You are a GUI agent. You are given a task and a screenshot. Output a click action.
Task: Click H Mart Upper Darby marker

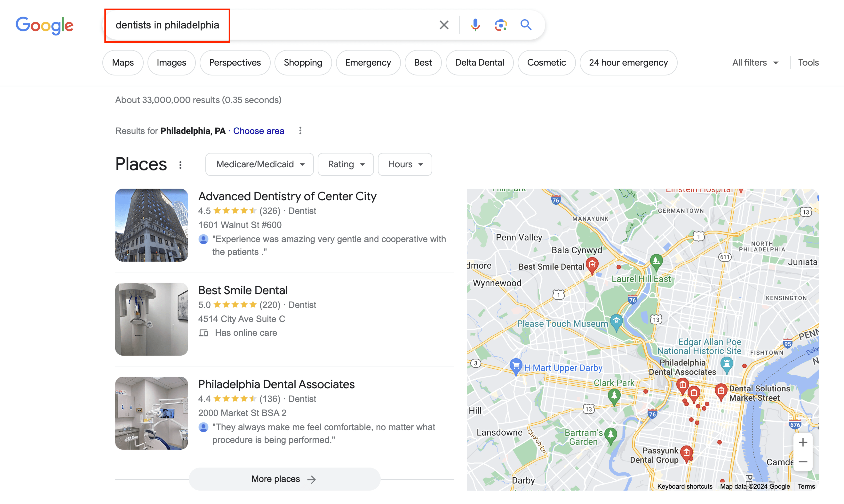pos(515,367)
